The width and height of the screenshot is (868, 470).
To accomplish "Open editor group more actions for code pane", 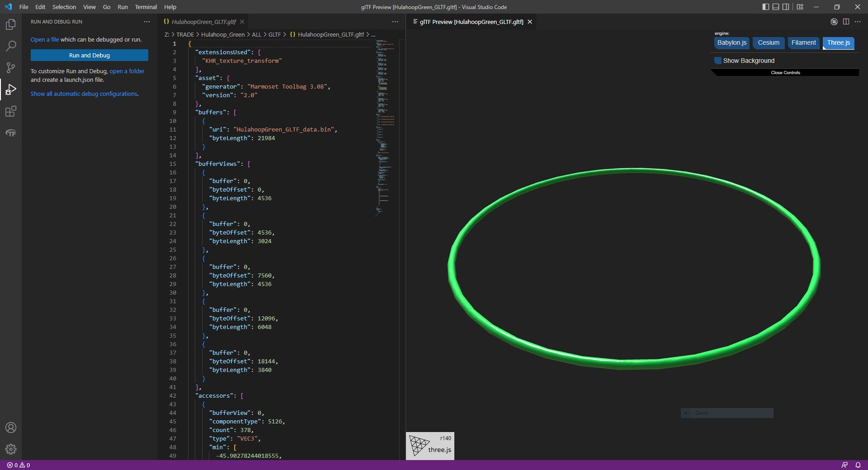I will (395, 22).
